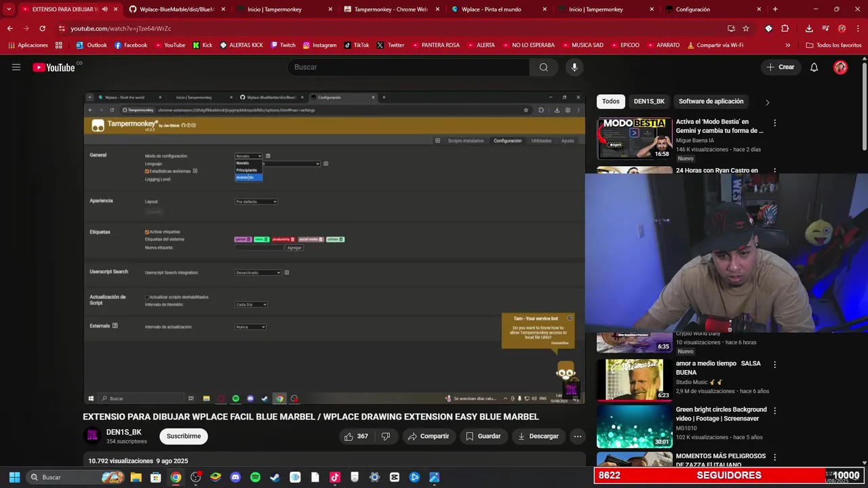This screenshot has width=868, height=488.
Task: Open the DEN1S_BK channel name link
Action: coord(124,432)
